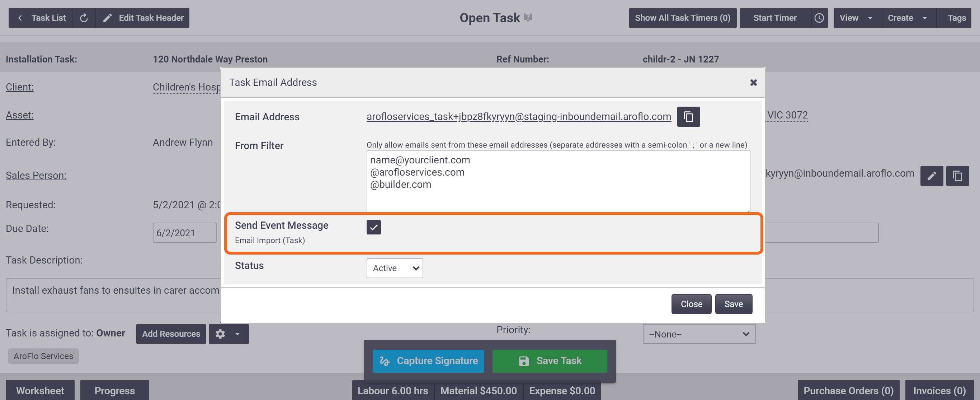Click the clock icon beside Start Timer
The width and height of the screenshot is (980, 400).
pos(819,18)
